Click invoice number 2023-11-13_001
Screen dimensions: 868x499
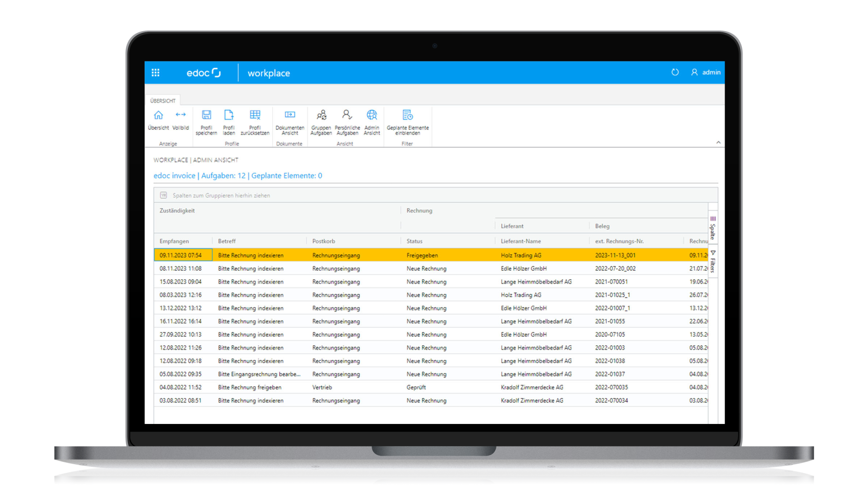[615, 255]
